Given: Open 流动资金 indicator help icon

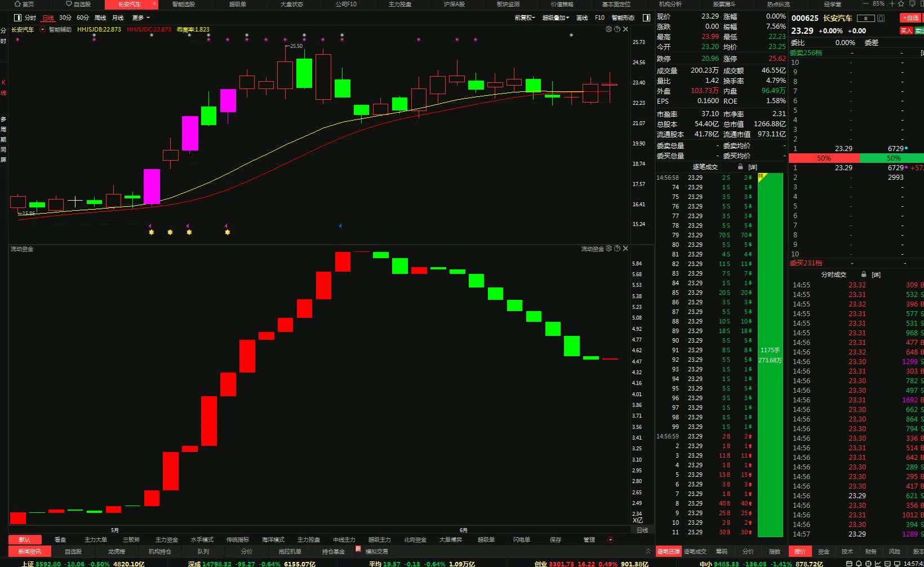Looking at the screenshot, I should click(x=617, y=248).
